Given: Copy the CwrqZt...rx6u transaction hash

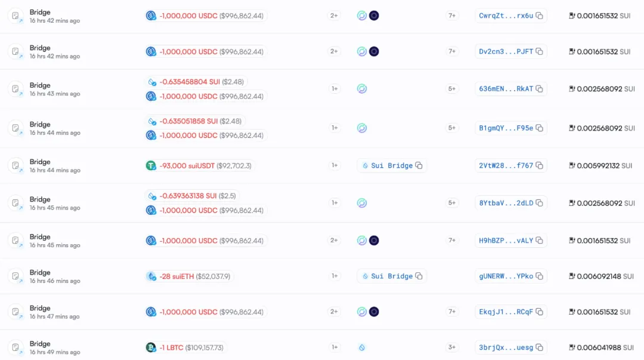Looking at the screenshot, I should pos(539,16).
